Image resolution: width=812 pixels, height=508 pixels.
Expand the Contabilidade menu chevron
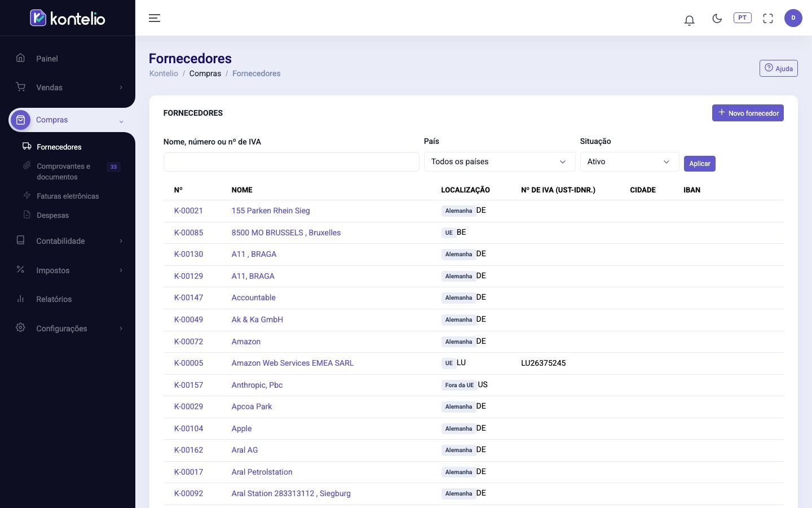[121, 241]
